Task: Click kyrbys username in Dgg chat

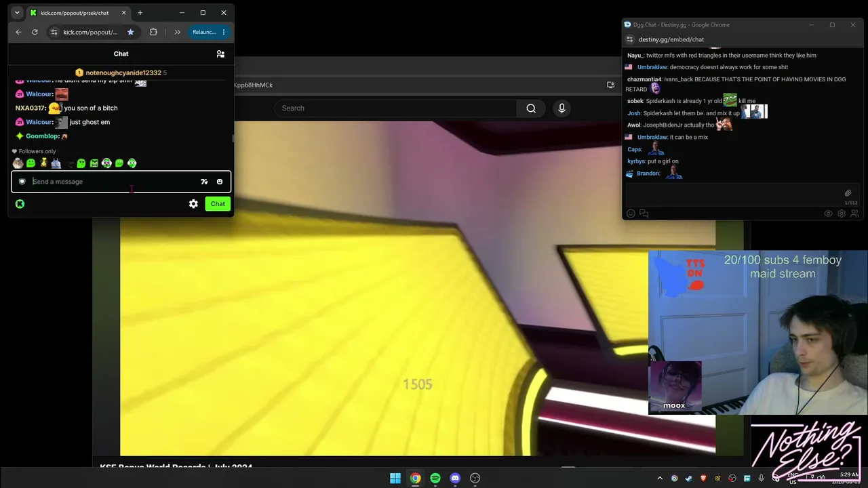Action: point(636,161)
